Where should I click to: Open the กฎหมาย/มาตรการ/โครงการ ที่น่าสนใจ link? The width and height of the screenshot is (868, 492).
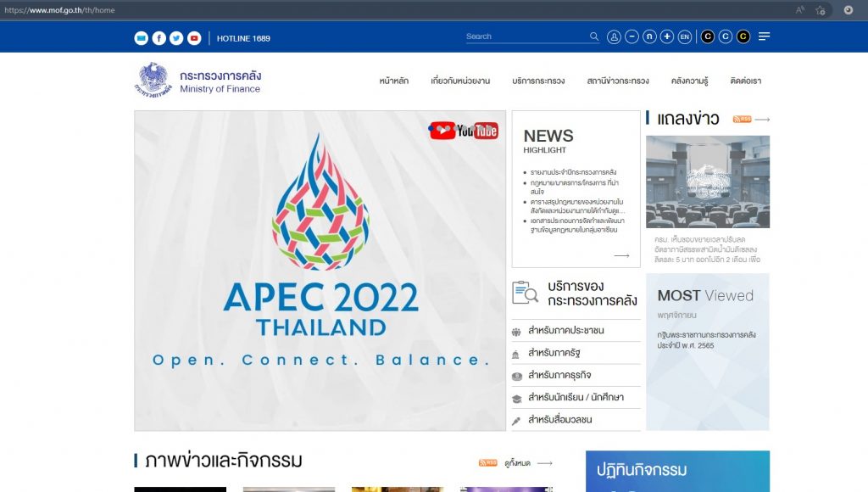click(x=574, y=187)
